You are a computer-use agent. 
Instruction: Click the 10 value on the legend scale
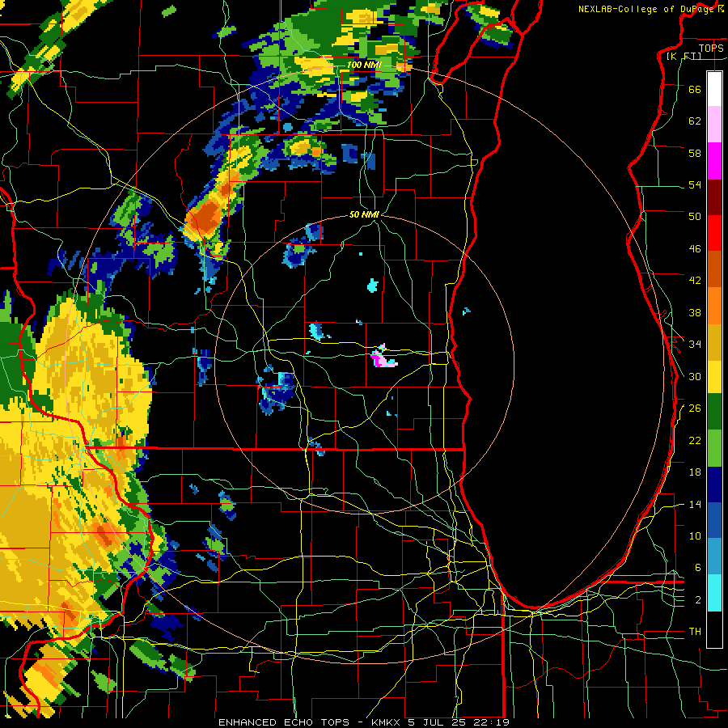695,536
